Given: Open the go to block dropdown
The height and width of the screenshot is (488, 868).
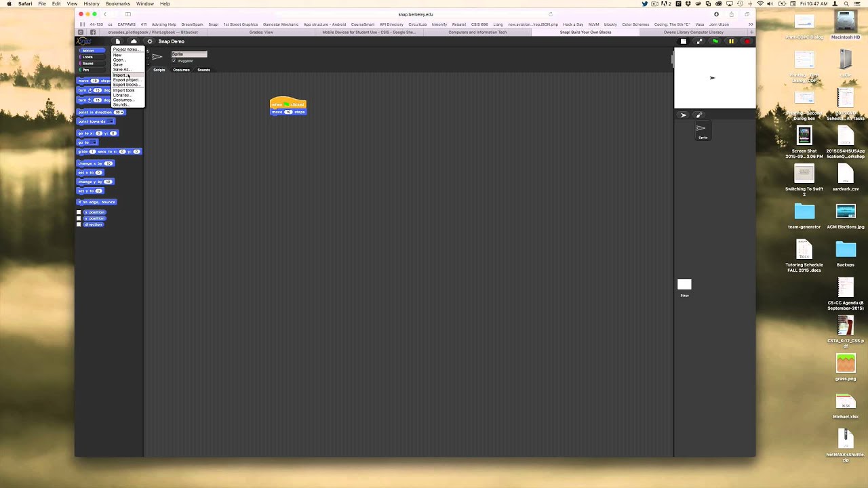Looking at the screenshot, I should [x=93, y=142].
